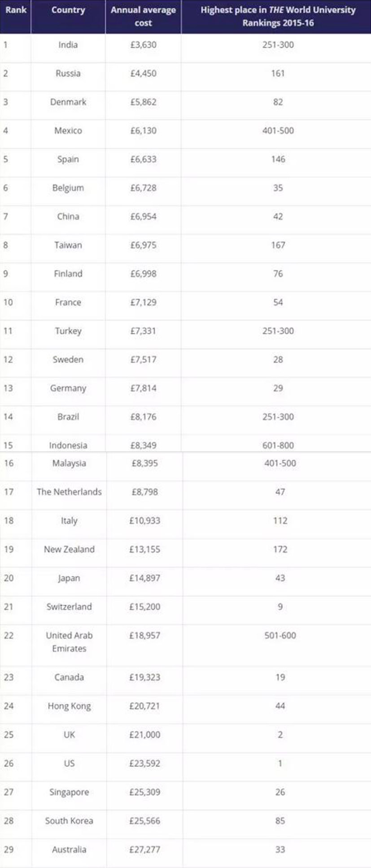Viewport: 371px width, 868px height.
Task: Select Australia in the last row
Action: click(69, 850)
